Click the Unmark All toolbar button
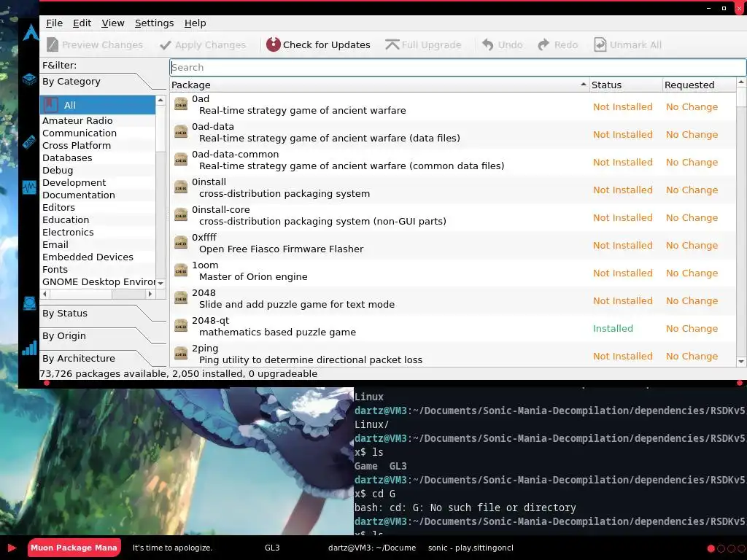The image size is (747, 560). (628, 44)
